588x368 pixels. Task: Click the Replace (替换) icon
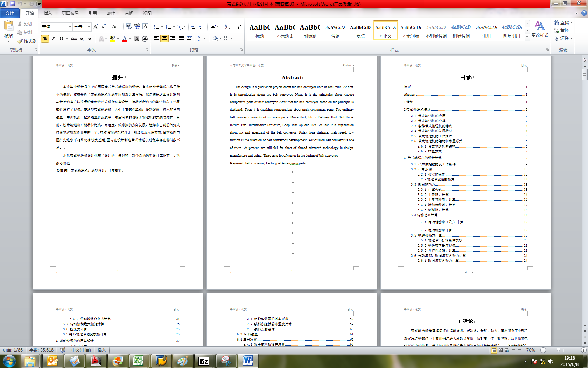click(556, 30)
